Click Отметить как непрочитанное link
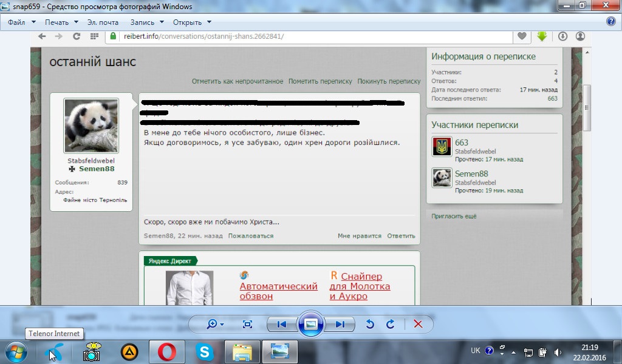Viewport: 622px width, 364px height. (238, 81)
